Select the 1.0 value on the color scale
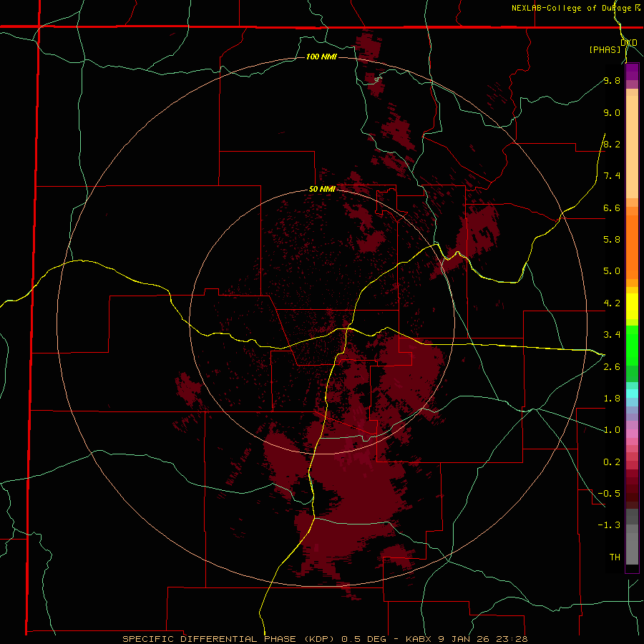This screenshot has width=644, height=644. [612, 430]
